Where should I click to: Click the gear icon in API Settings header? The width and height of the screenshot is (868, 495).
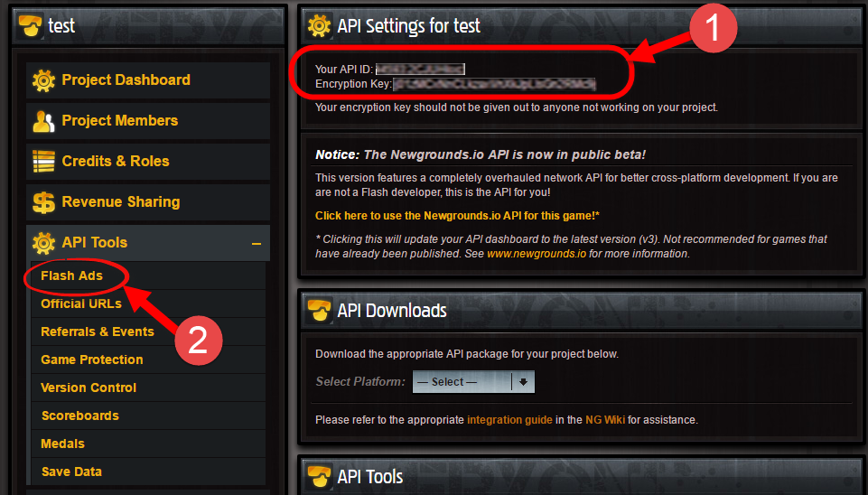tap(320, 25)
